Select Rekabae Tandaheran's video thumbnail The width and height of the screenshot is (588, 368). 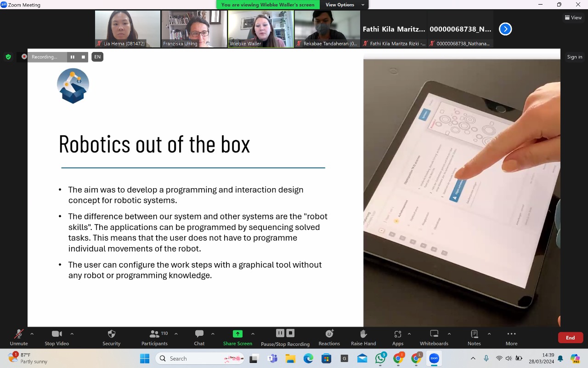pyautogui.click(x=328, y=29)
